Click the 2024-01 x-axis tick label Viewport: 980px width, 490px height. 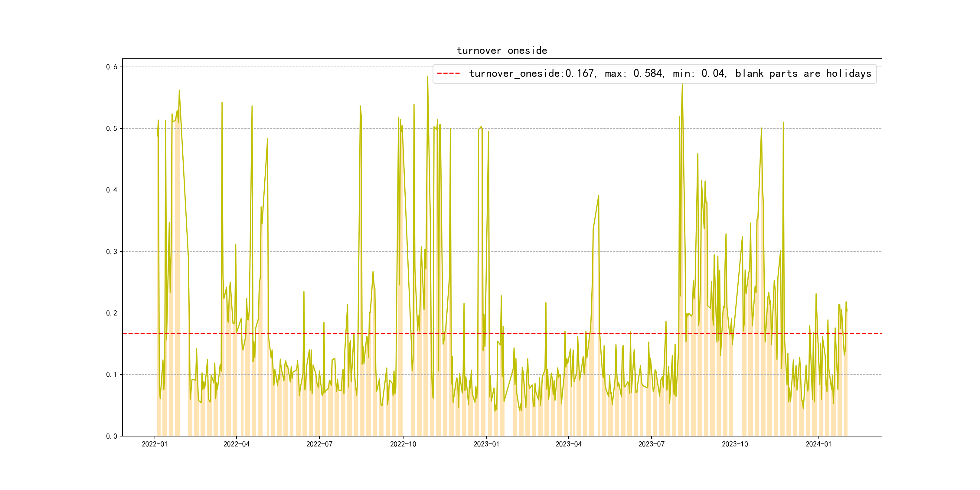tap(818, 444)
